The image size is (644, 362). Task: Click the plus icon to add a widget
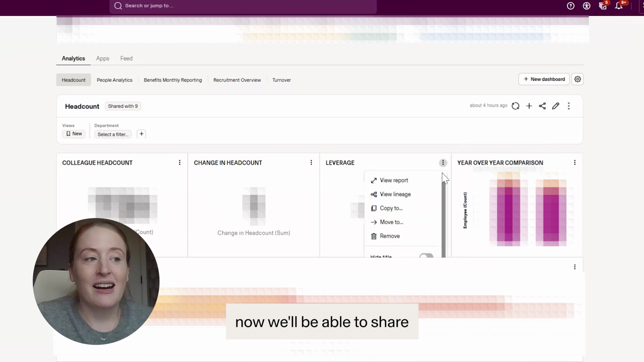pos(529,106)
